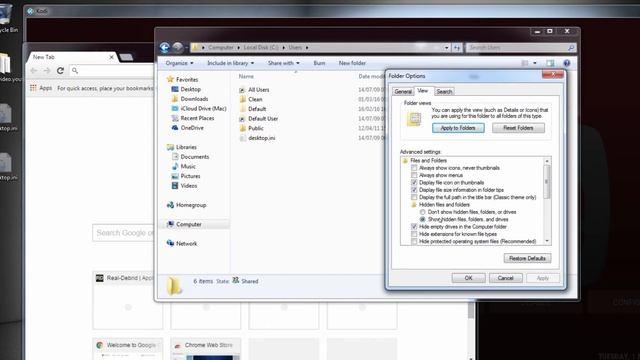Select the Documents library icon
This screenshot has width=640, height=360.
click(175, 157)
